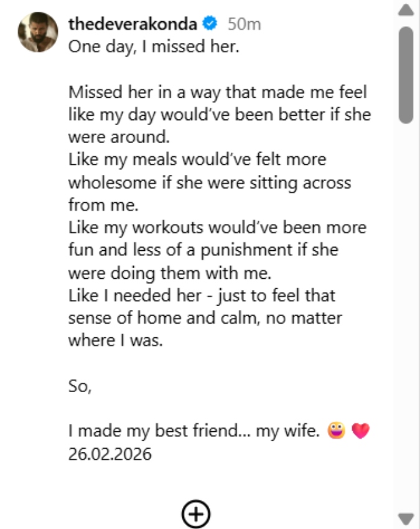This screenshot has height=529, width=420.
Task: Click the thedeverakonda username link
Action: click(133, 24)
